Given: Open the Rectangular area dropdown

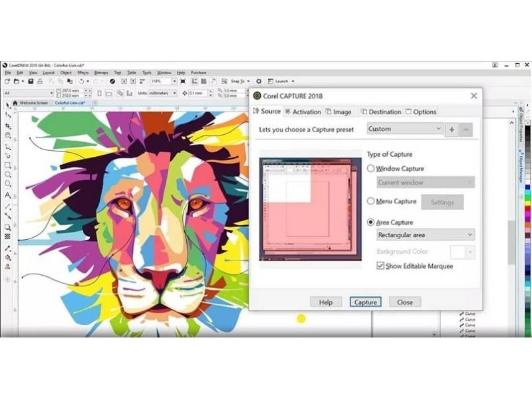Looking at the screenshot, I should point(426,235).
